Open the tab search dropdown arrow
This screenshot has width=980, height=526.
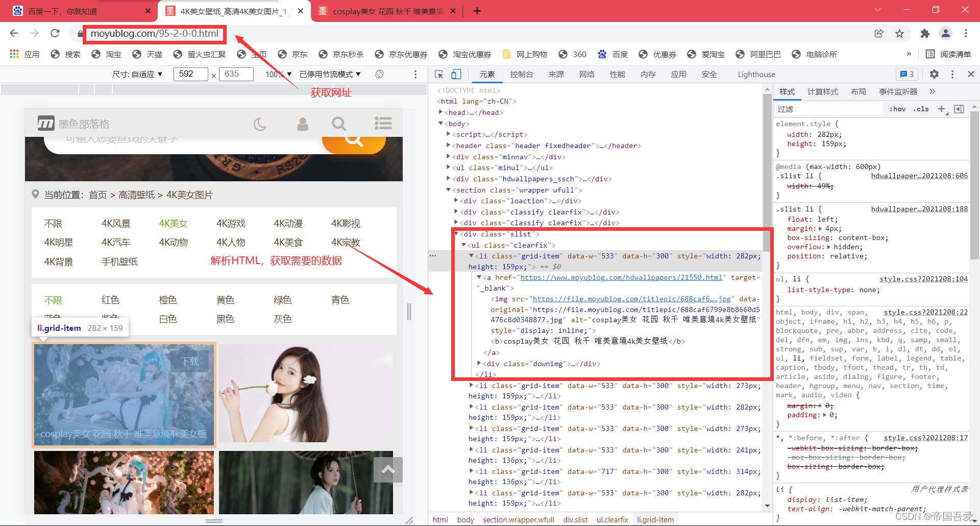tap(877, 10)
